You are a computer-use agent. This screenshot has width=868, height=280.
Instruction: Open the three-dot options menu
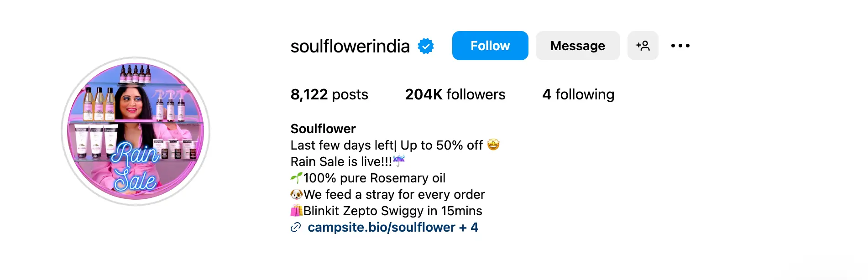tap(680, 46)
